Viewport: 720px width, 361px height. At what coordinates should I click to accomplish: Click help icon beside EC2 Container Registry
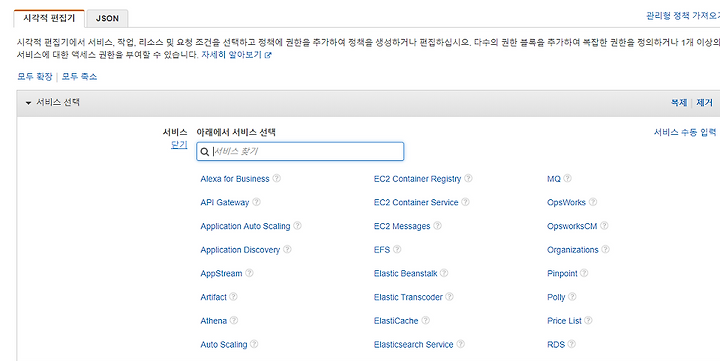point(468,178)
